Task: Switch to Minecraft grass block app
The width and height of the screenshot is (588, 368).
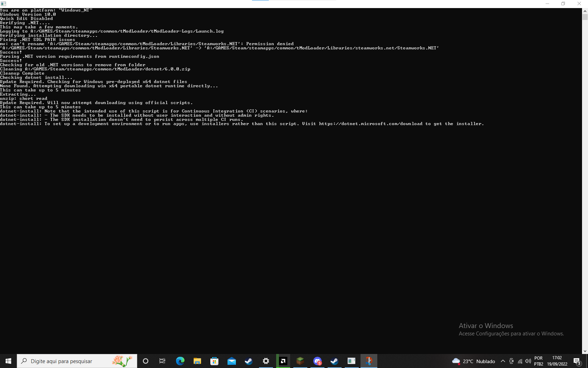Action: point(300,361)
